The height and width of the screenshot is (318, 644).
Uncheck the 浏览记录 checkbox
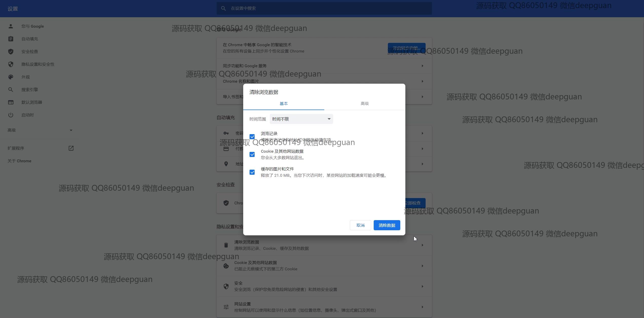252,137
